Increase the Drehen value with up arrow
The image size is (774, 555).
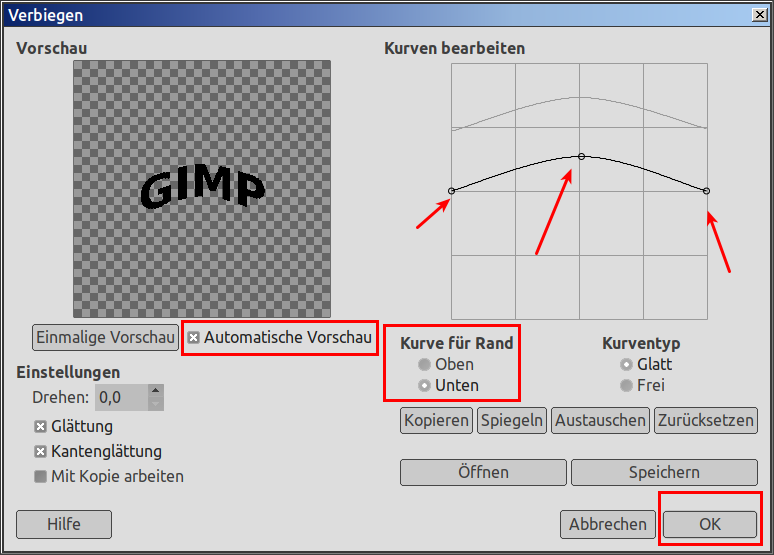(x=155, y=391)
